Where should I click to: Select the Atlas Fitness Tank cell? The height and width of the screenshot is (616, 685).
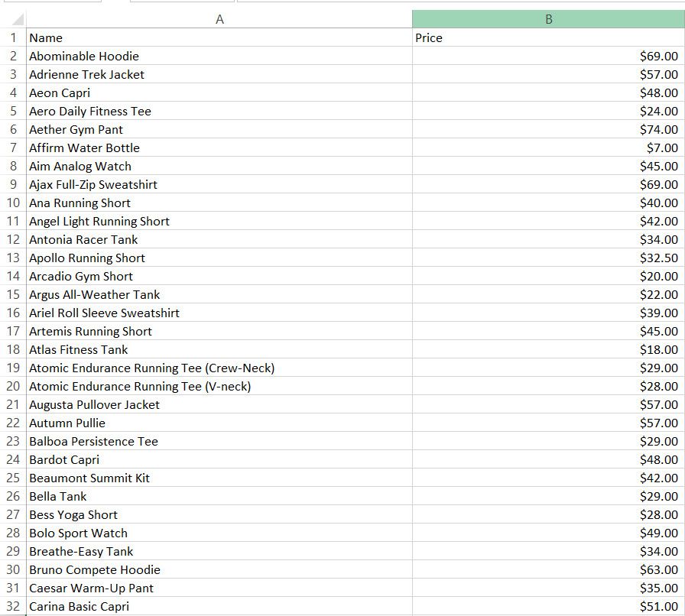click(x=219, y=349)
